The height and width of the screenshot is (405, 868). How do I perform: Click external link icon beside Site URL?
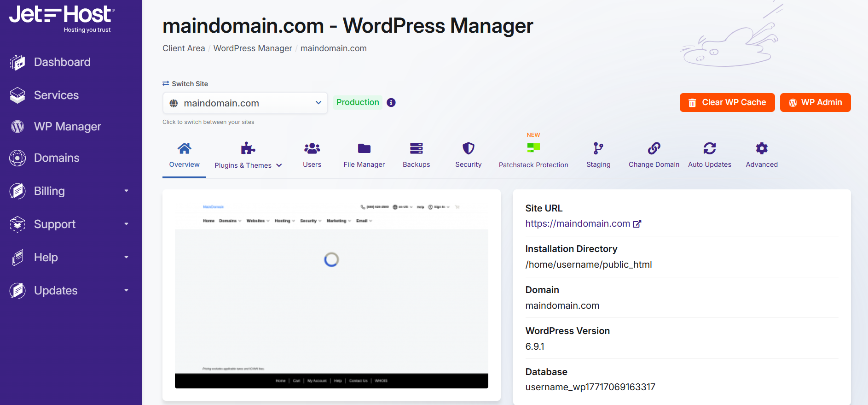tap(637, 224)
